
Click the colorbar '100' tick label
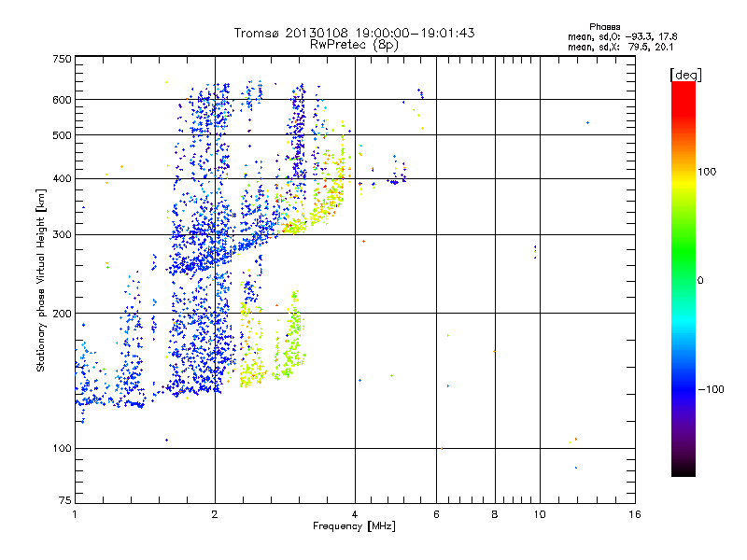[707, 172]
